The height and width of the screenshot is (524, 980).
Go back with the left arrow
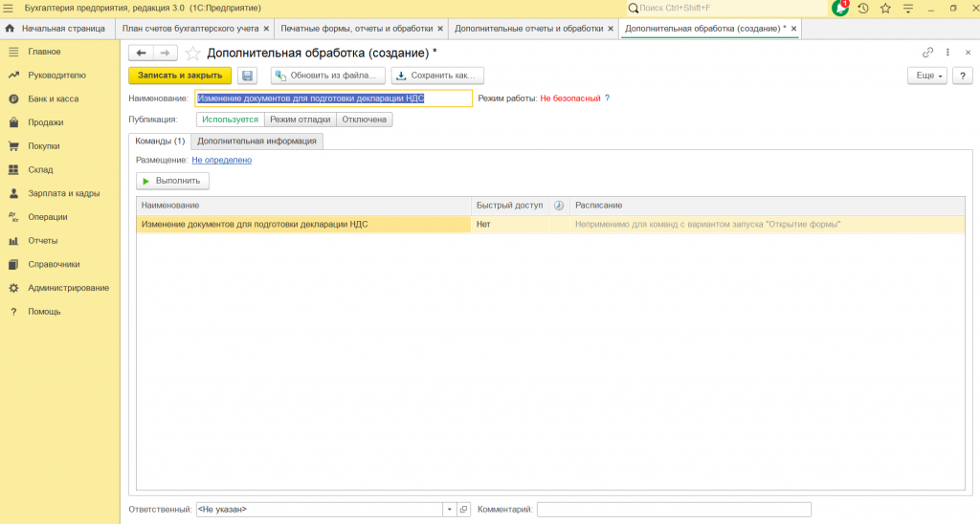[142, 54]
